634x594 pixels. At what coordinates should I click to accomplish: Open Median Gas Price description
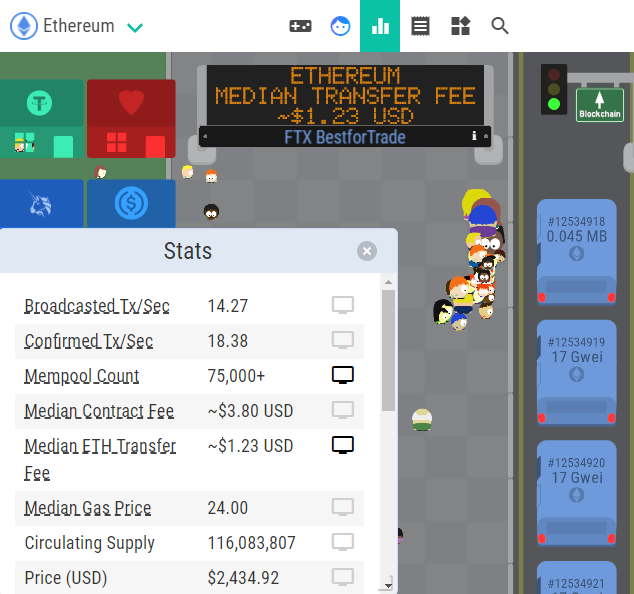pyautogui.click(x=88, y=508)
